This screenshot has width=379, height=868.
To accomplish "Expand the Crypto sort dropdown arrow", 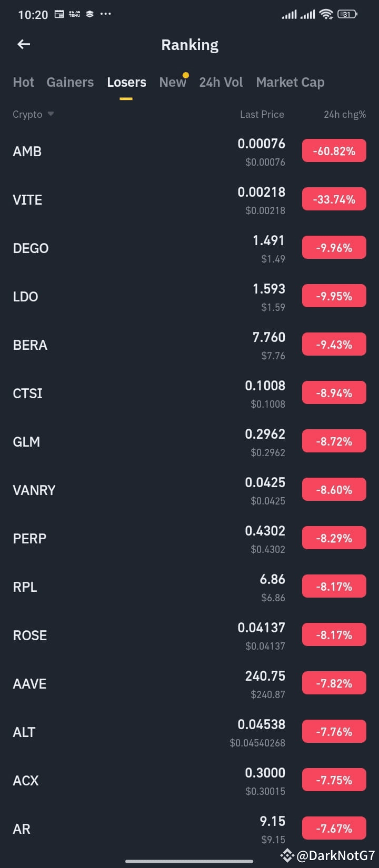I will coord(51,114).
